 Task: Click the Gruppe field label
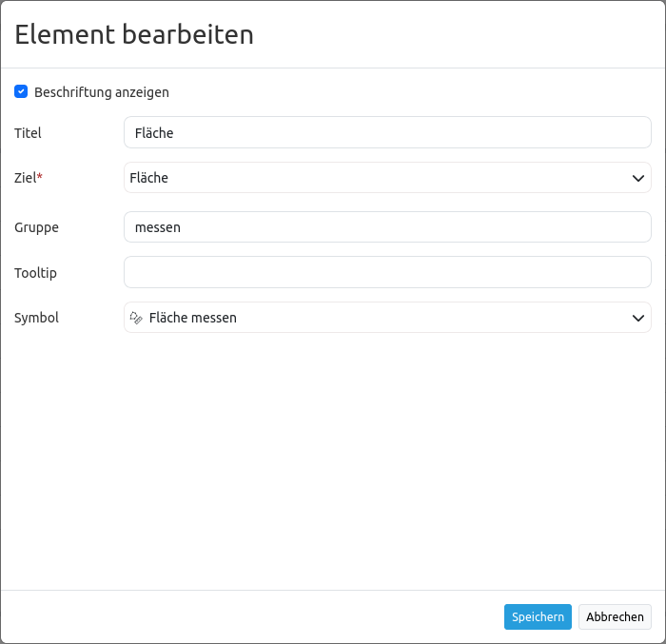(36, 227)
